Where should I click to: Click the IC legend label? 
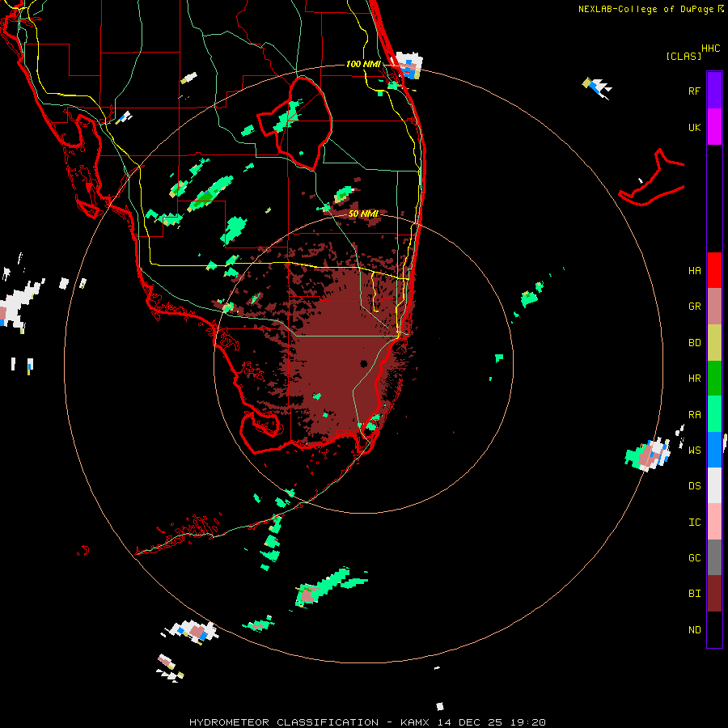694,523
